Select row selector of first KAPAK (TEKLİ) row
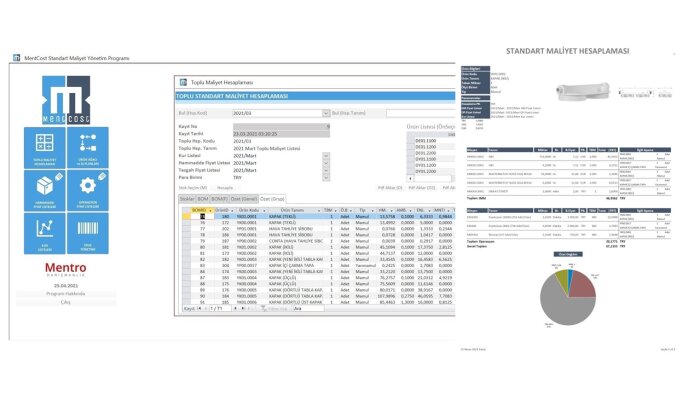Viewport: 700px width, 394px height. pyautogui.click(x=186, y=216)
